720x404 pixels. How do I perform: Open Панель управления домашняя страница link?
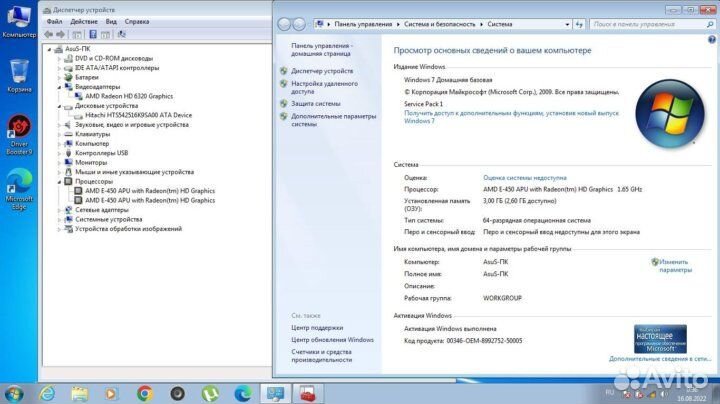[321, 50]
